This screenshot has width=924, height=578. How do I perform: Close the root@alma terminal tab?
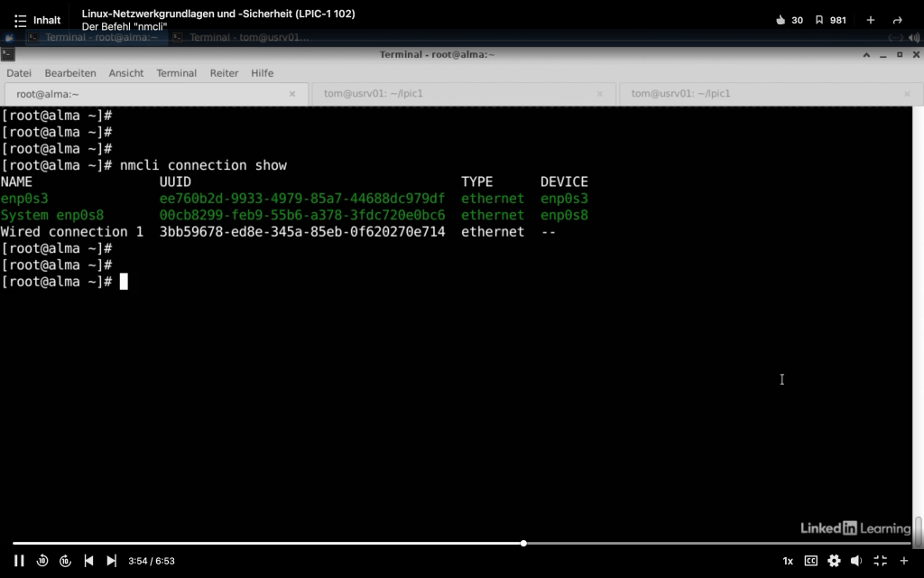(x=292, y=94)
